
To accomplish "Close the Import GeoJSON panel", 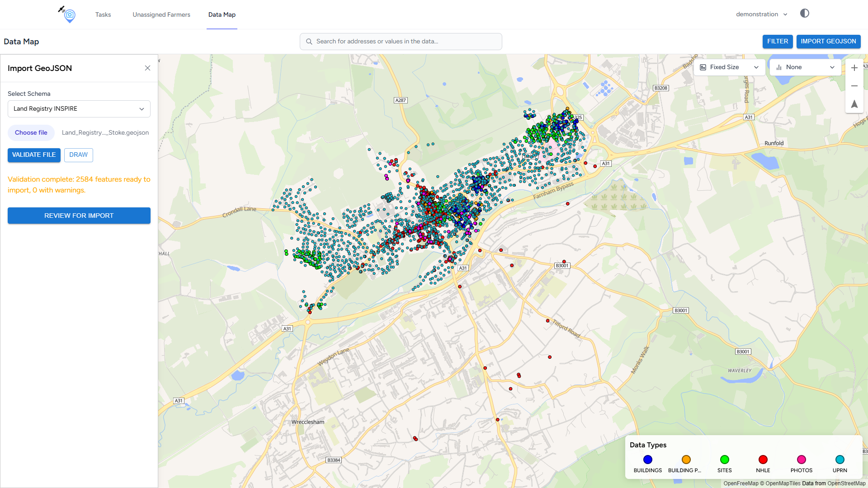I will click(147, 68).
